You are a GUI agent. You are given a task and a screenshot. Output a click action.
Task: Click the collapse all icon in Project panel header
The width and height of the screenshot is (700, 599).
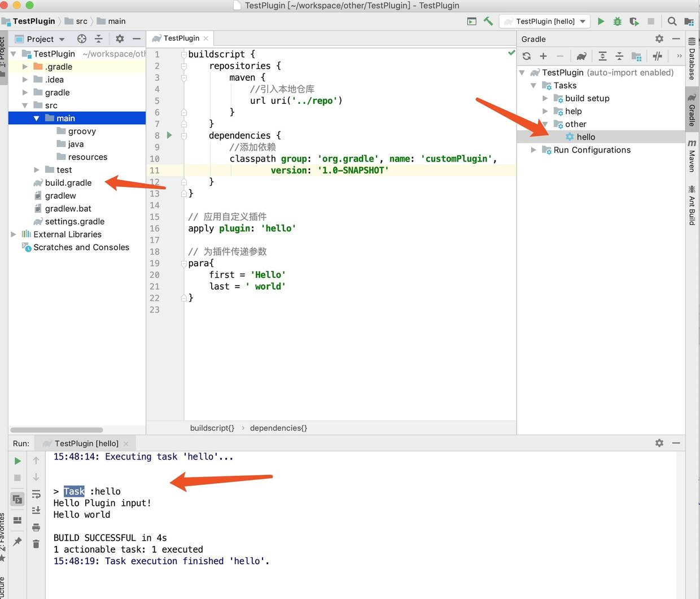coord(98,39)
